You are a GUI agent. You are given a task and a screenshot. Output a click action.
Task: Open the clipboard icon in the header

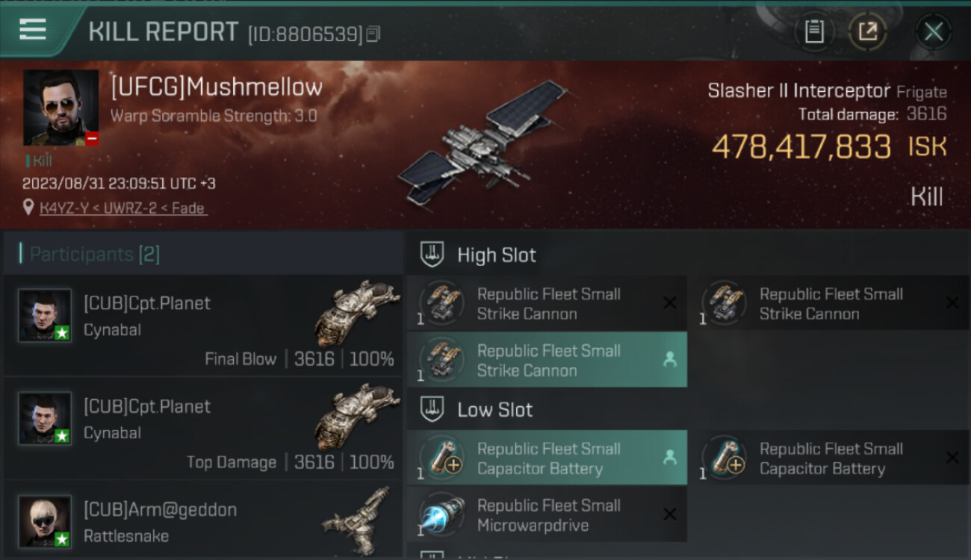tap(813, 31)
